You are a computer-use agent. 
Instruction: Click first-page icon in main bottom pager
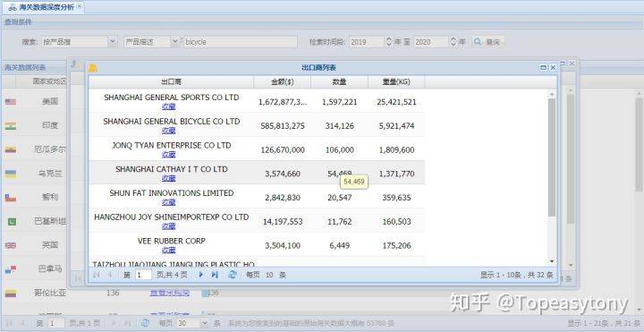click(x=10, y=323)
